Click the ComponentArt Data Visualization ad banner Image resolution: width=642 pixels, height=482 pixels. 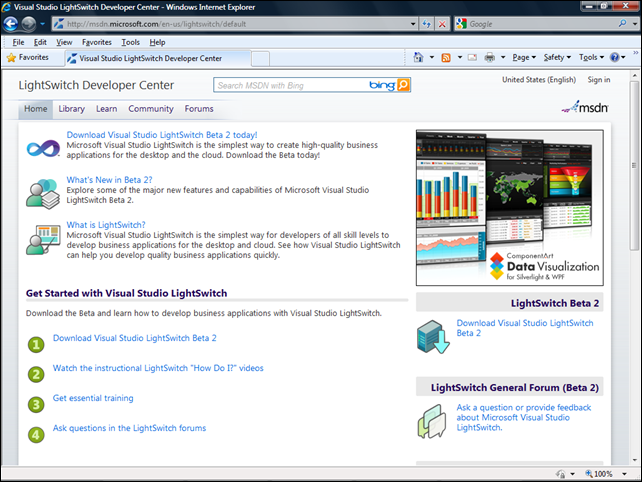[510, 208]
